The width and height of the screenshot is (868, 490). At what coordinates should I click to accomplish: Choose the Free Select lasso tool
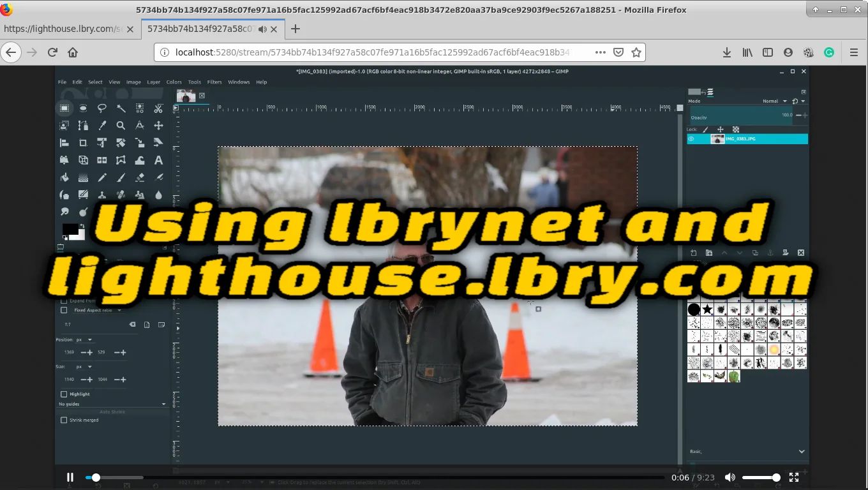(101, 108)
